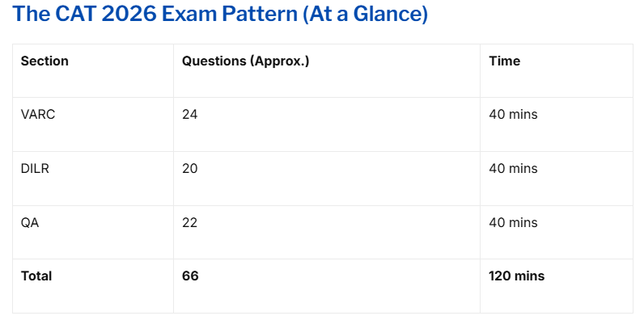This screenshot has width=644, height=320.
Task: Click the DILR question count 20
Action: tap(190, 168)
